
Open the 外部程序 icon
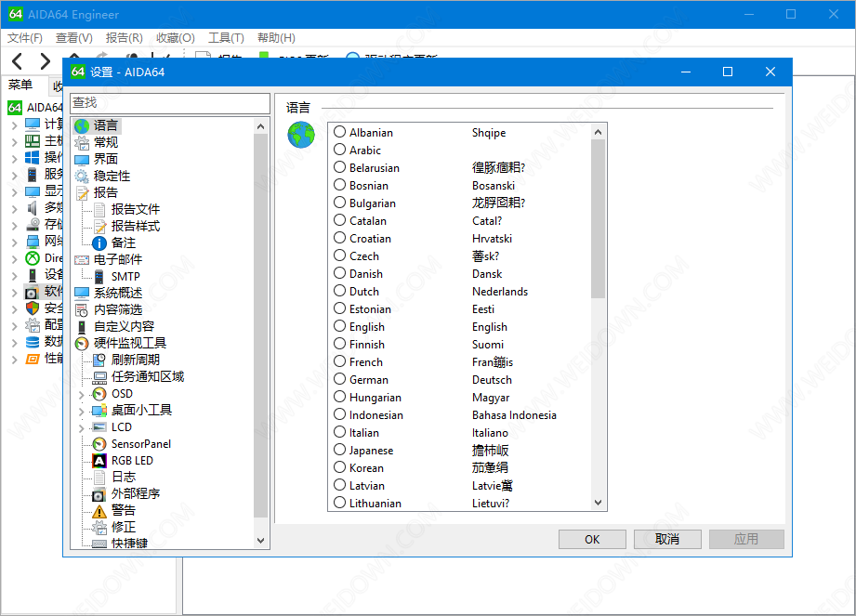click(x=99, y=494)
